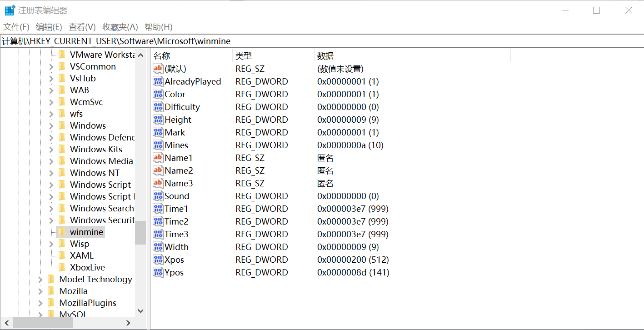The image size is (644, 330).
Task: Click the Ypos data 0x0000008d (141)
Action: (353, 272)
